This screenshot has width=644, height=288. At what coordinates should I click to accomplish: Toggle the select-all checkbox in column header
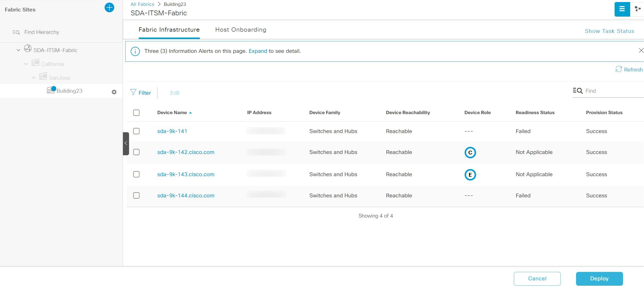(136, 112)
